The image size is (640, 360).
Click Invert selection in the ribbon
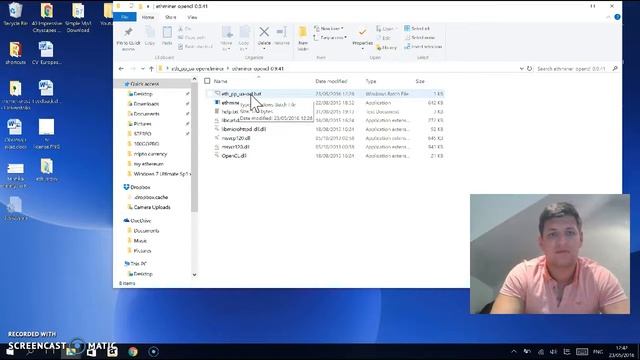pyautogui.click(x=423, y=47)
